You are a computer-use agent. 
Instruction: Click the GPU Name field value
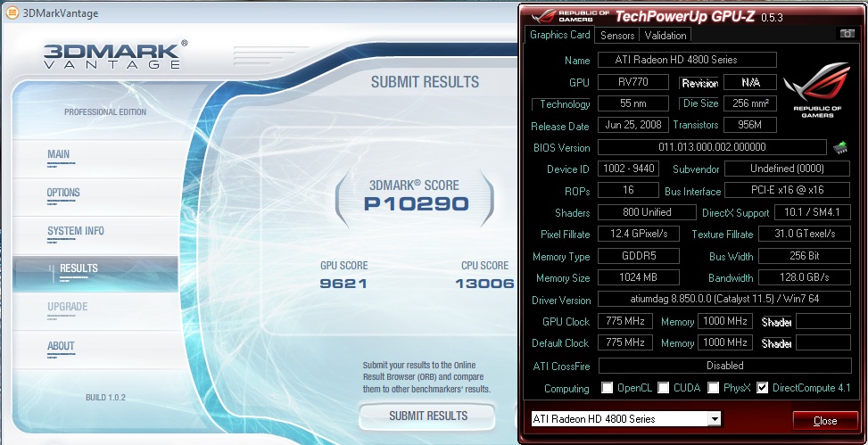[687, 60]
